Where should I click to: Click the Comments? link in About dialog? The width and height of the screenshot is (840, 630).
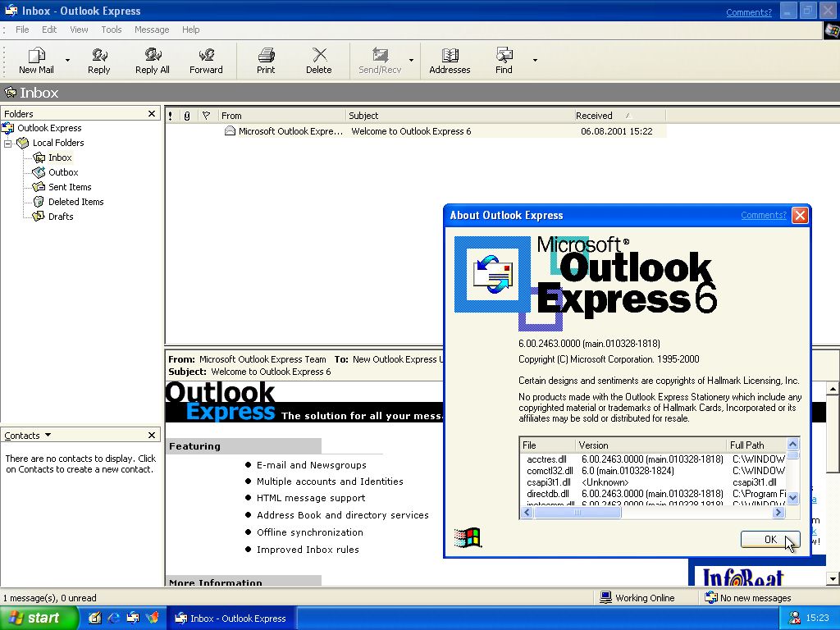click(x=763, y=216)
